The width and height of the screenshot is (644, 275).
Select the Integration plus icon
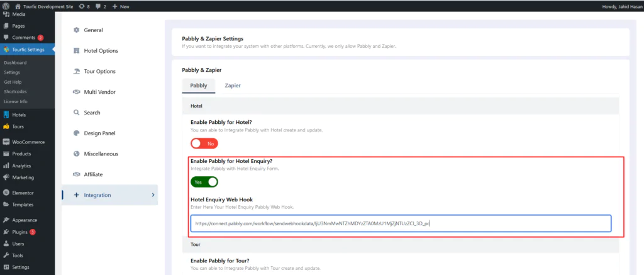pos(76,195)
